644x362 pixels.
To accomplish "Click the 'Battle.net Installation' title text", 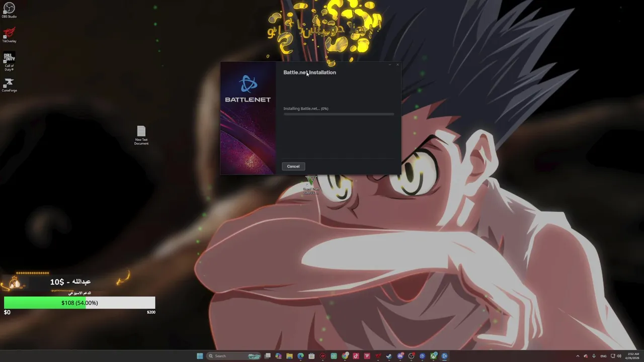I will click(309, 72).
